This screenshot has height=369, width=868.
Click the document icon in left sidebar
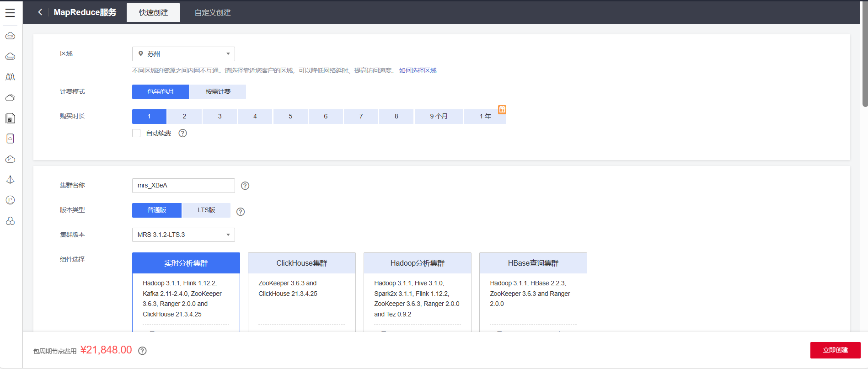click(10, 118)
